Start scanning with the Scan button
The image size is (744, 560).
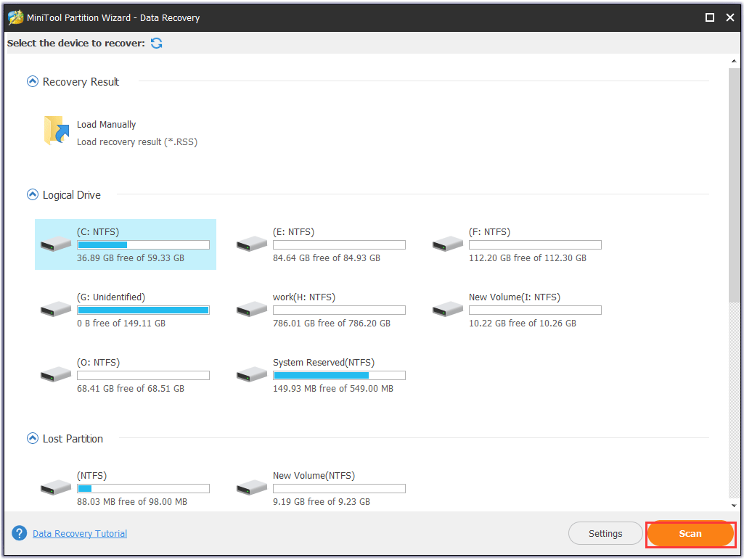tap(690, 534)
